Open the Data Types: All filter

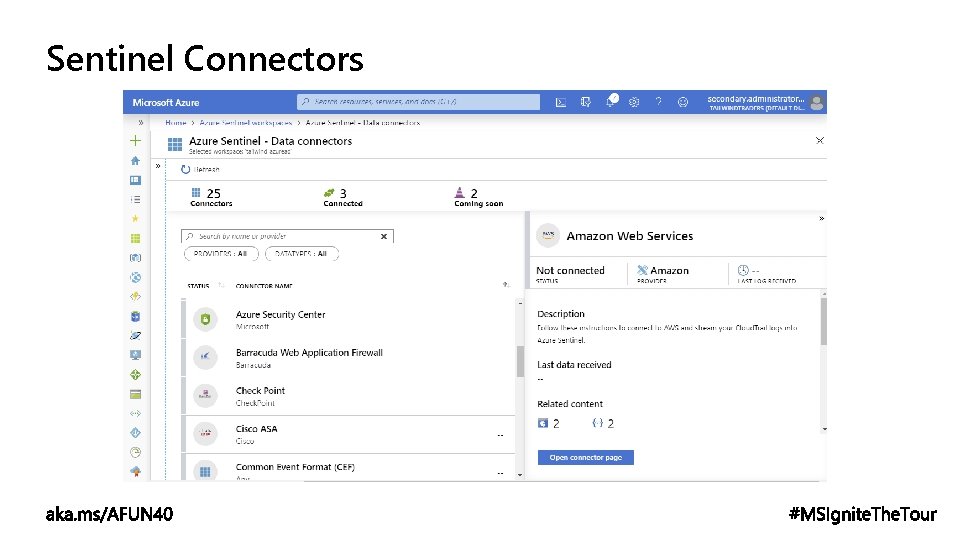pyautogui.click(x=302, y=254)
